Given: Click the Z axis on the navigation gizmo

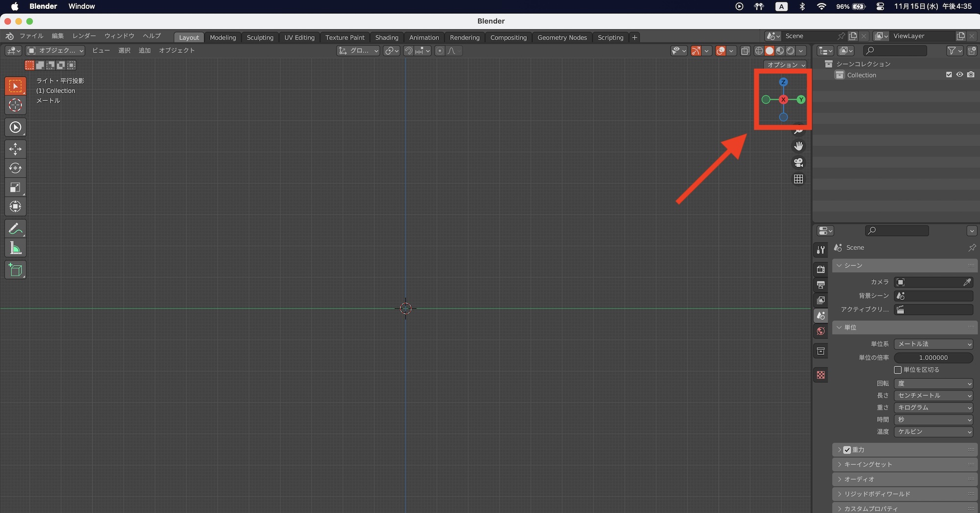Looking at the screenshot, I should (784, 82).
